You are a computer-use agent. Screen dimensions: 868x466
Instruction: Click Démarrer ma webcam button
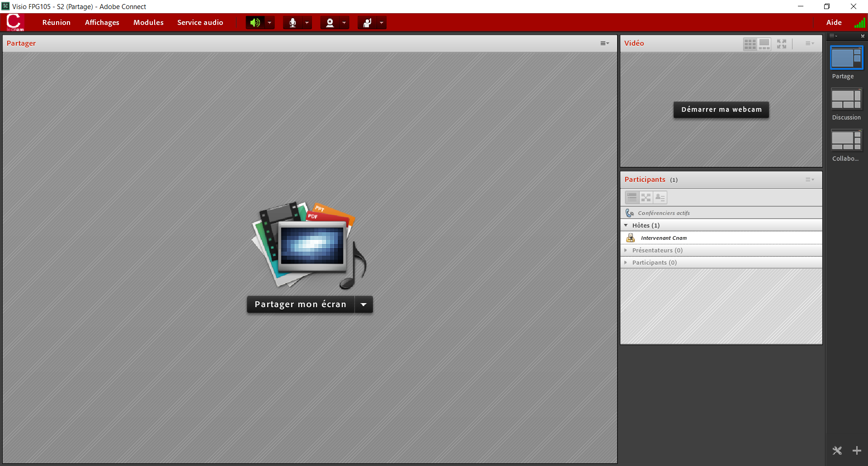pos(722,109)
